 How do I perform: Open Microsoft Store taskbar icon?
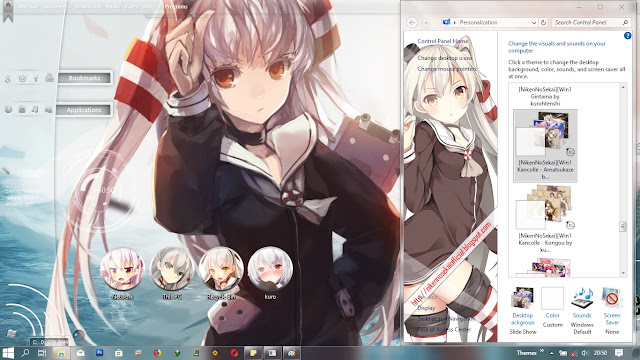pos(119,353)
